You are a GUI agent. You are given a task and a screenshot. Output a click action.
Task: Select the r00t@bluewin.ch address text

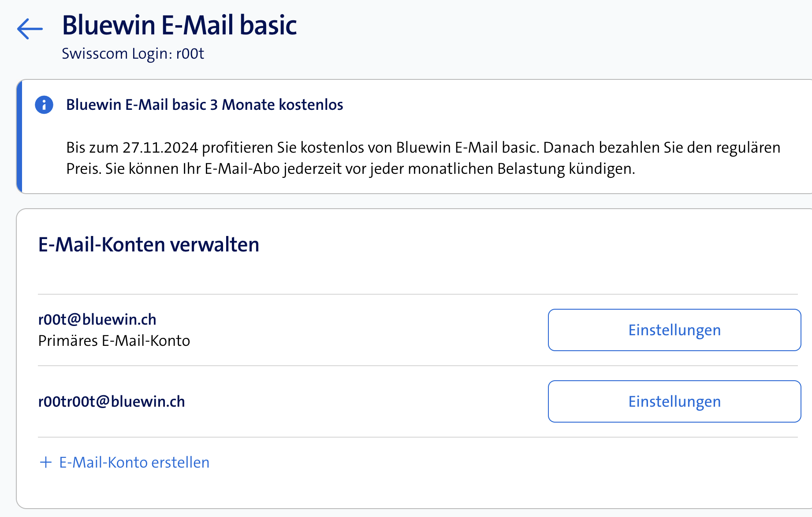click(97, 319)
